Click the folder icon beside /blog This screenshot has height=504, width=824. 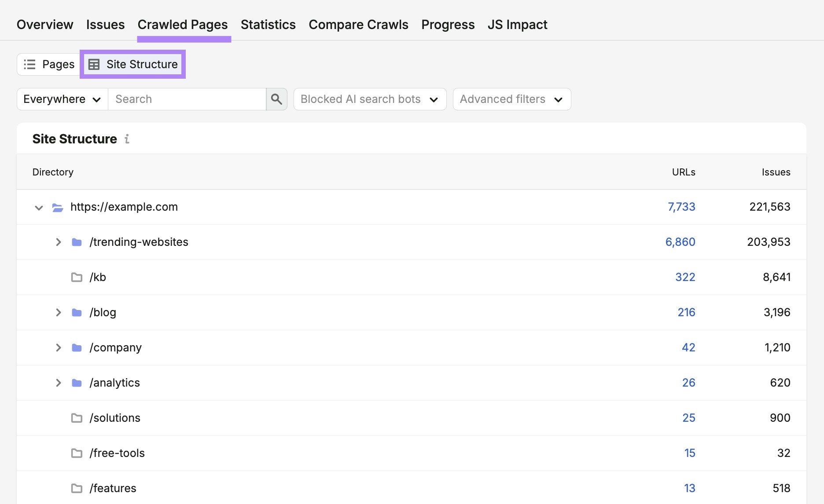pyautogui.click(x=77, y=312)
